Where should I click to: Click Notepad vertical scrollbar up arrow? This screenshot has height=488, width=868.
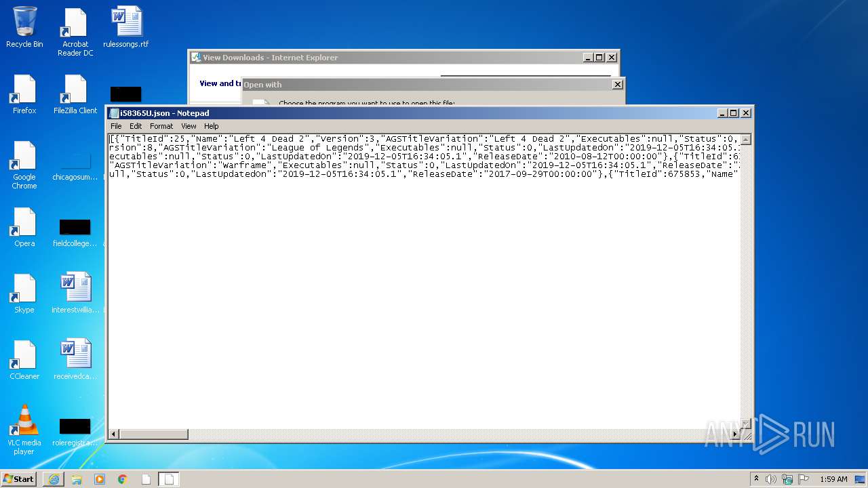click(745, 139)
